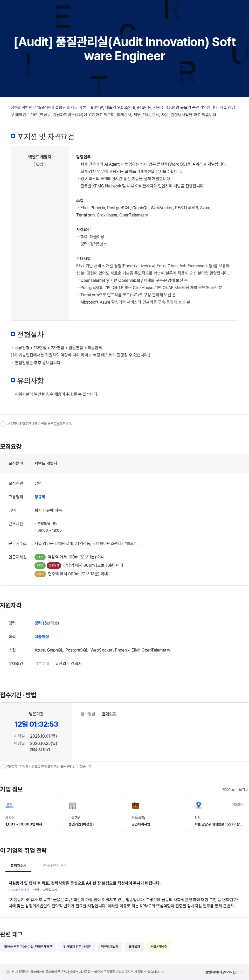249x980 pixels.
Task: Click the 2020년 하반기 label
Action: 19,890
